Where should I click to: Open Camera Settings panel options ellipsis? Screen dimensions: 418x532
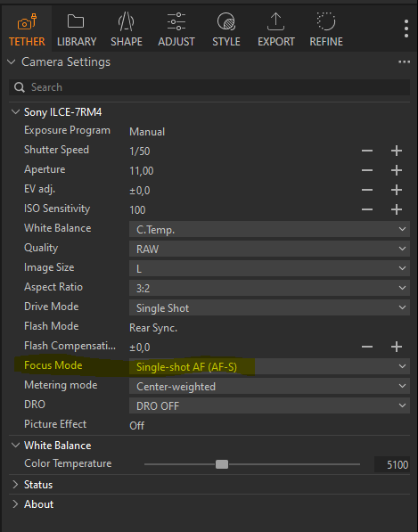(x=404, y=62)
